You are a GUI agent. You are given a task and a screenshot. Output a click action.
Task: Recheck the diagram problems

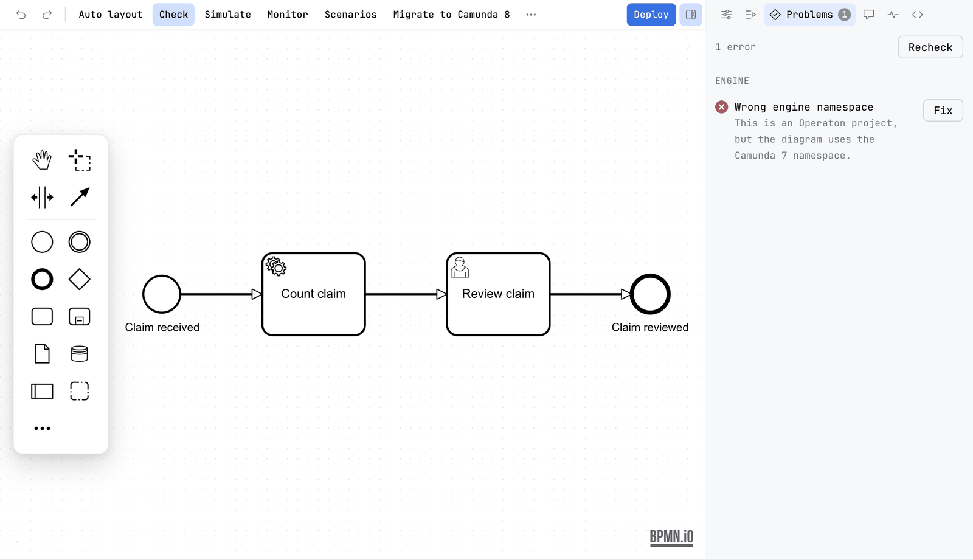point(930,47)
